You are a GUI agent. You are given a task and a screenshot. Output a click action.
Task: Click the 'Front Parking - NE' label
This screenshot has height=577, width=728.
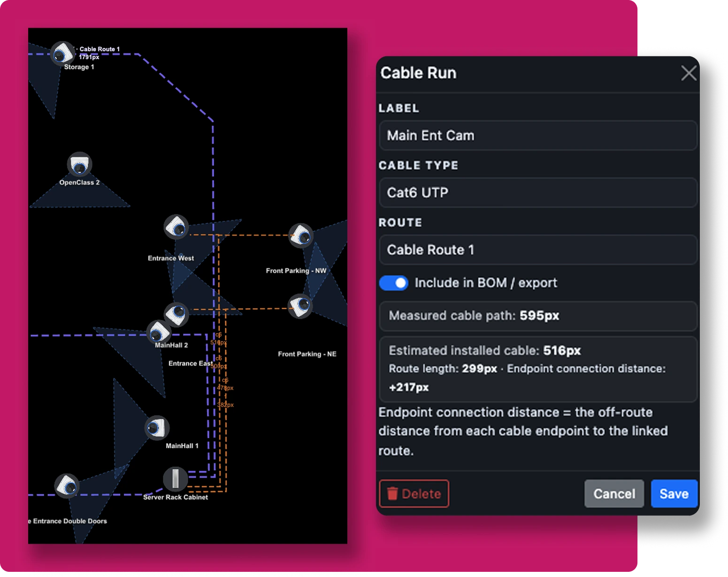pos(307,354)
